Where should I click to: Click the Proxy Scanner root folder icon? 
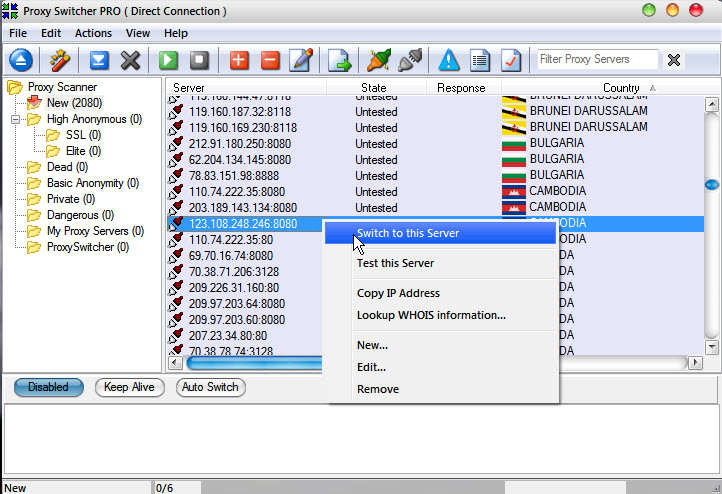15,87
